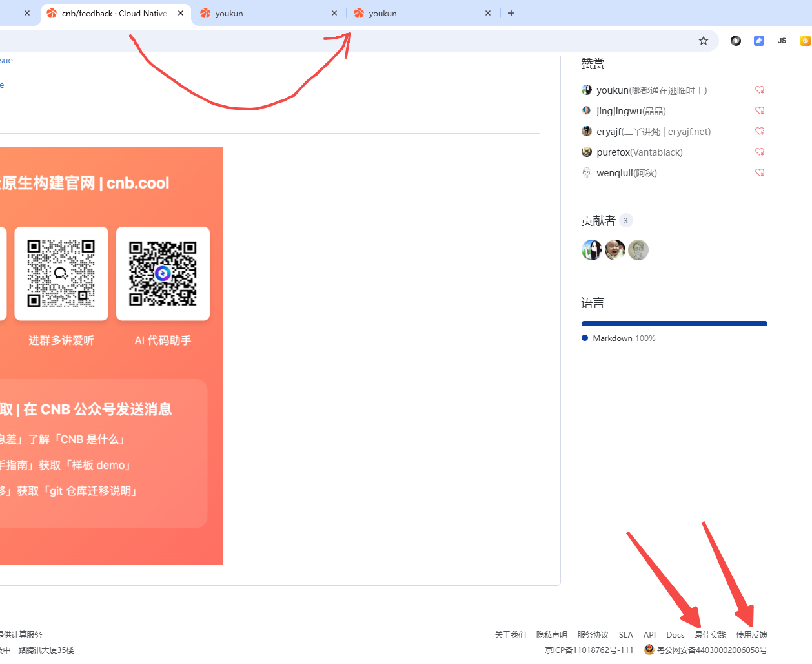Click the orange palette extension icon
The height and width of the screenshot is (664, 812).
(805, 40)
